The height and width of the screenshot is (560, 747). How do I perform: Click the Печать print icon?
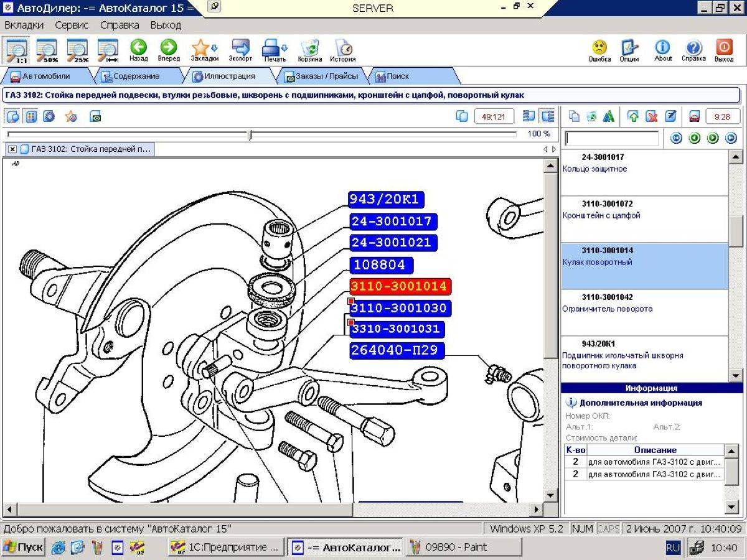[271, 49]
